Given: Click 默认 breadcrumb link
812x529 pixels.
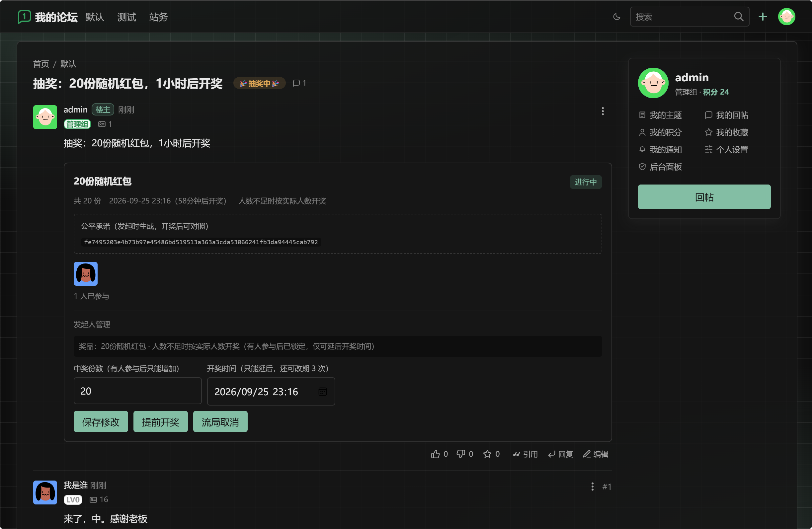Looking at the screenshot, I should (x=68, y=64).
